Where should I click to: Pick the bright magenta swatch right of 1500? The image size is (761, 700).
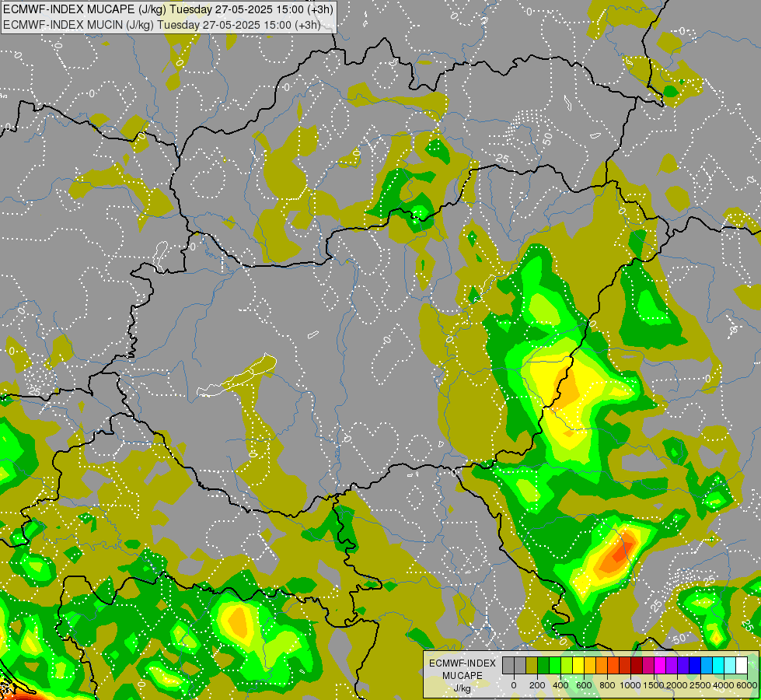click(x=660, y=666)
